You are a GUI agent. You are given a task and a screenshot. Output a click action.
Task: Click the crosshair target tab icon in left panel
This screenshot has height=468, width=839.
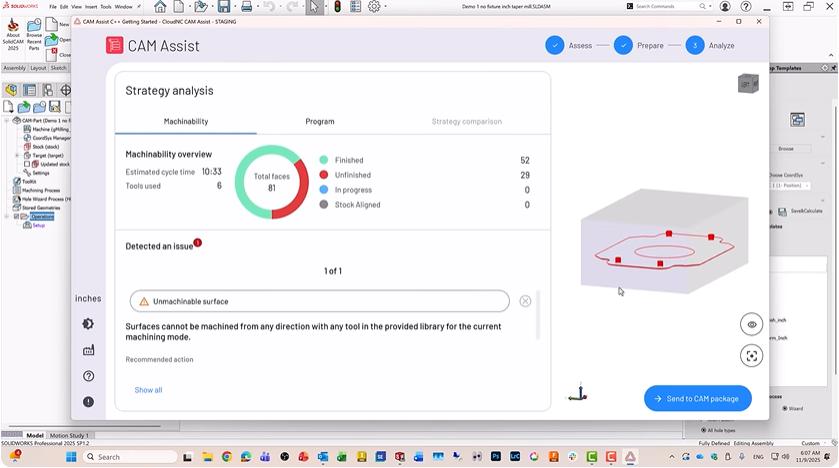point(65,90)
